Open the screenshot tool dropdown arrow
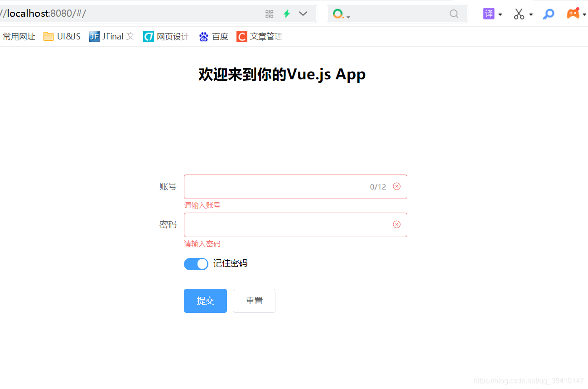 pos(531,15)
